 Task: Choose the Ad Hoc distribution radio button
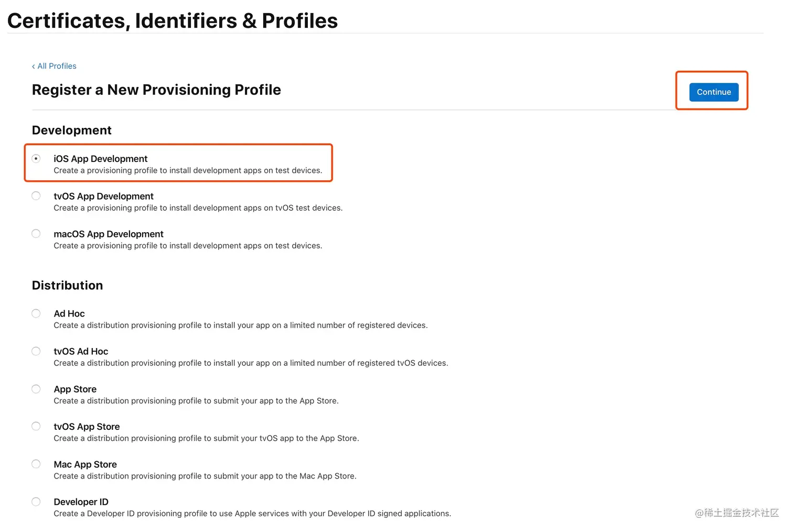36,313
